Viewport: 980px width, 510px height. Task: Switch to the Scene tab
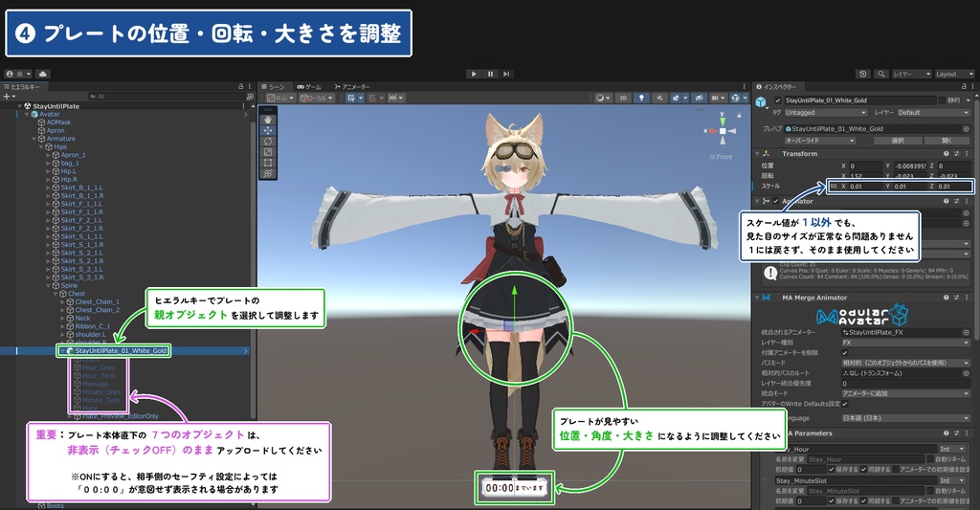pyautogui.click(x=273, y=86)
